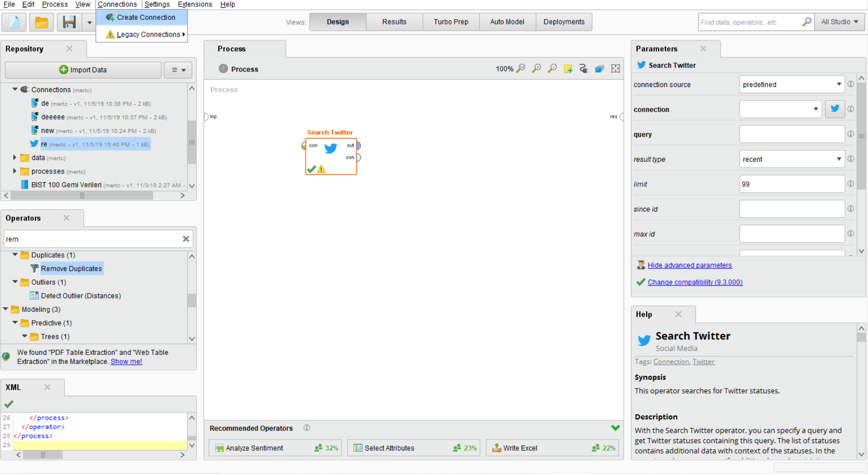The image size is (868, 474).
Task: Open the File menu
Action: pos(9,4)
